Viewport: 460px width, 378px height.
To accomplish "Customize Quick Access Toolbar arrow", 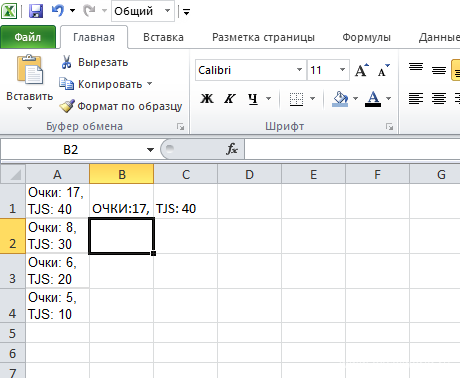I will [x=187, y=13].
